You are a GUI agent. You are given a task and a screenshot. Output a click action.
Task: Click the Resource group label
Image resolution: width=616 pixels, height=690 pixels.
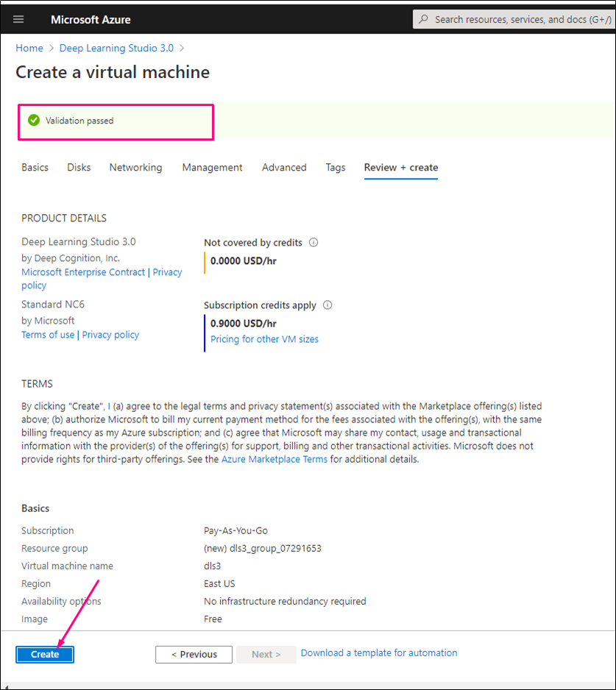[54, 548]
